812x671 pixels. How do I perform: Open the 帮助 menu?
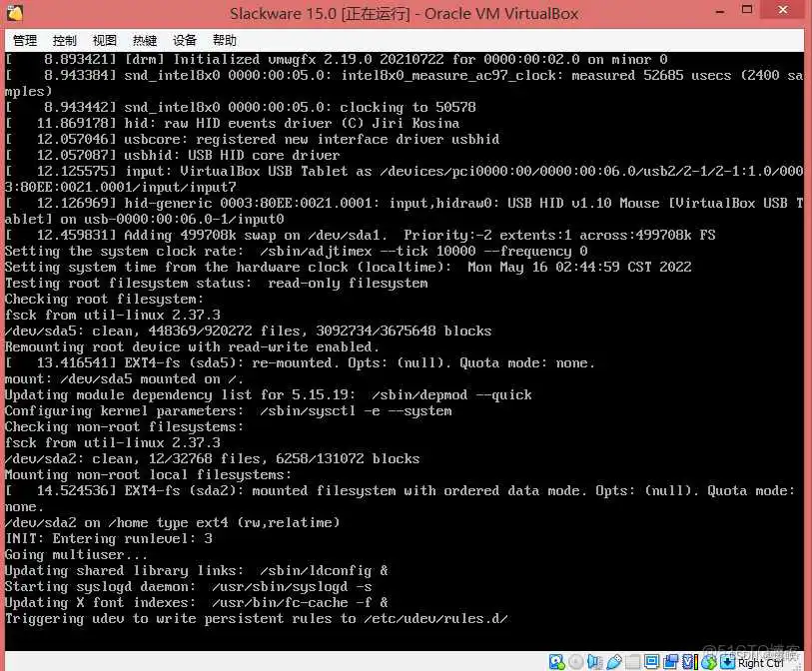tap(225, 41)
